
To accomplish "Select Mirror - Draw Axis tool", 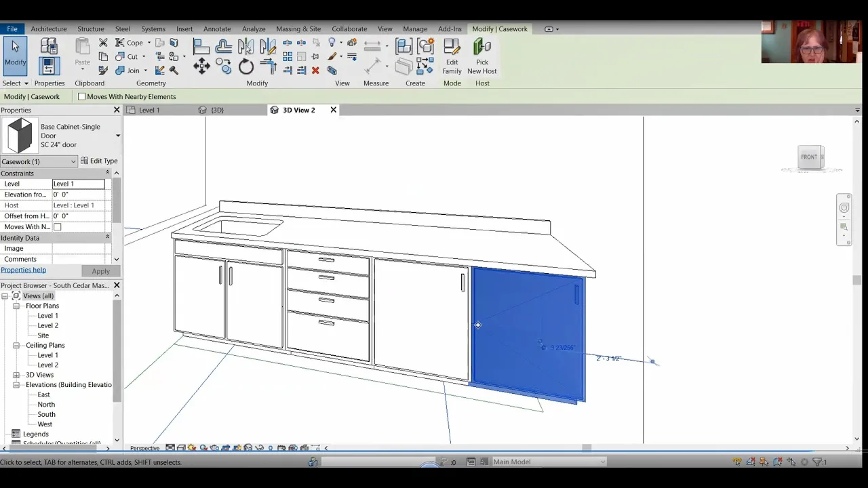I will [268, 46].
